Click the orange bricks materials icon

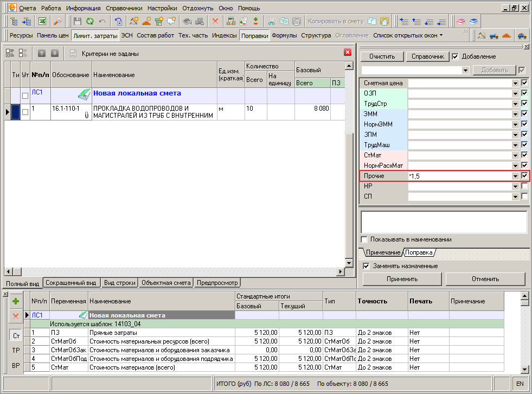146,21
